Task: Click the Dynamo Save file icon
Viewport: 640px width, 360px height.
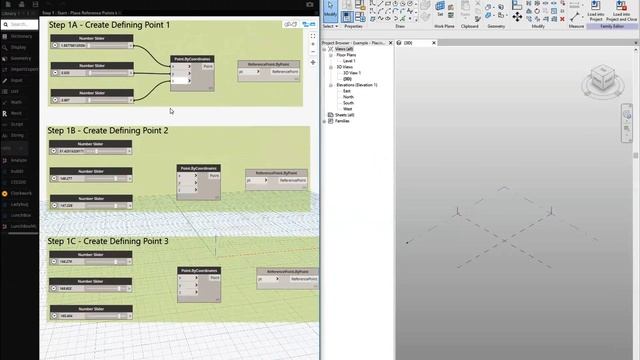Action: point(36,4)
